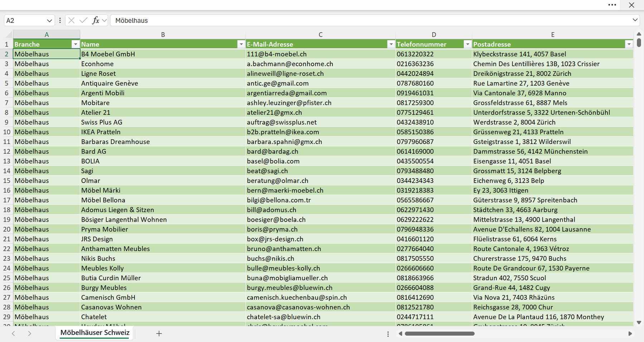This screenshot has height=342, width=644.
Task: Select email chatelet-sa@bluewin.ch cell
Action: point(321,317)
